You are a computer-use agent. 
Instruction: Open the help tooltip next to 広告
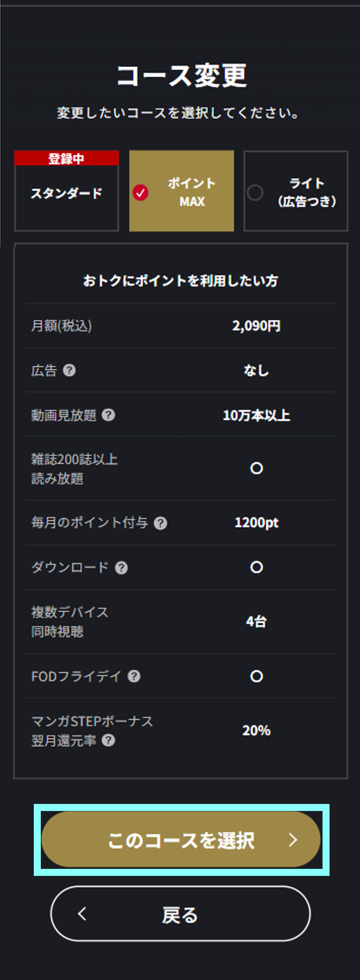tap(70, 370)
